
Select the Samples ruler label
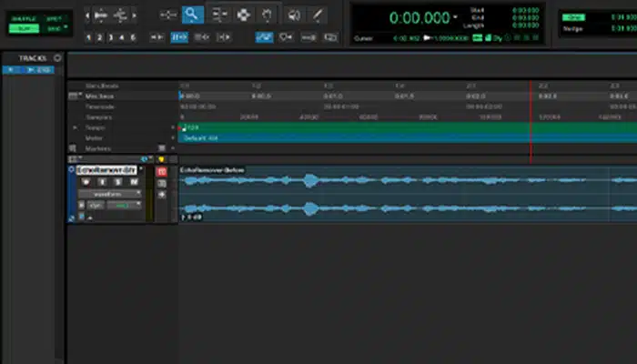(x=98, y=117)
